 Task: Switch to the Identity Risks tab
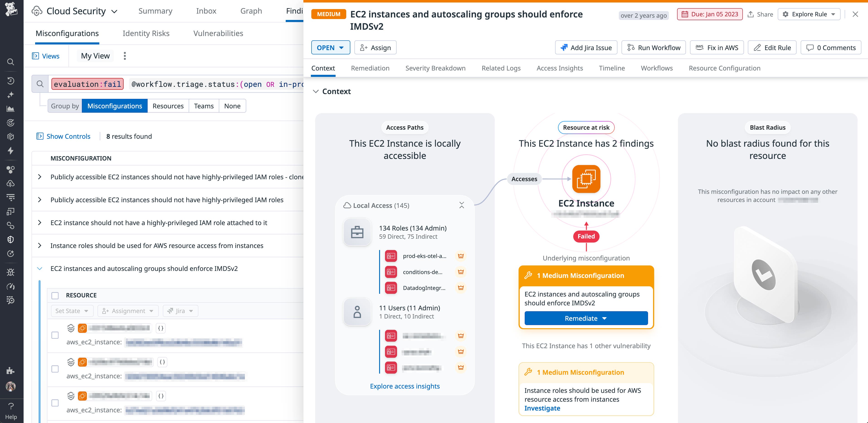point(146,33)
